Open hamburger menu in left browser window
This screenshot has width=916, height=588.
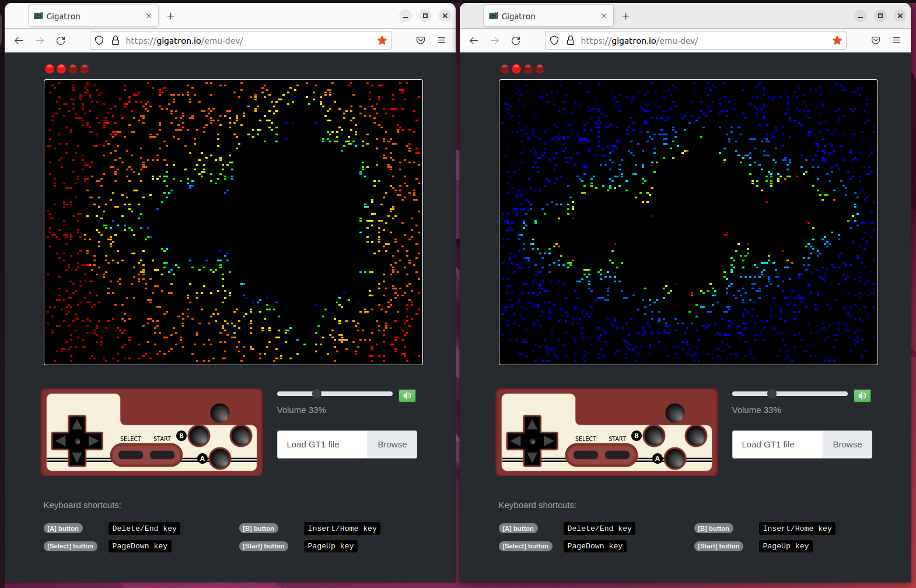(x=442, y=40)
